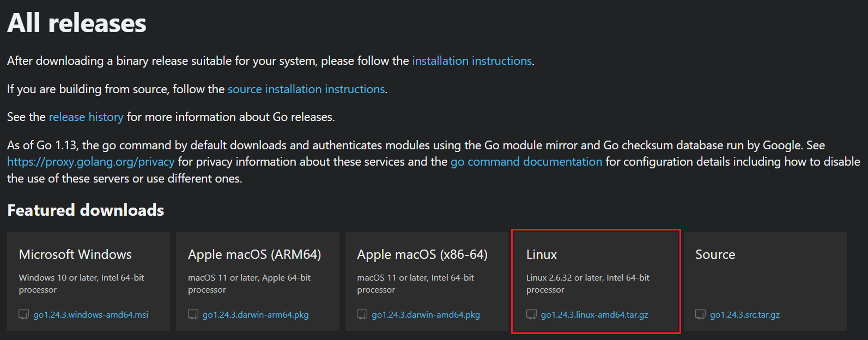Download the go1.24.3.src.tar.gz source link

[x=744, y=315]
